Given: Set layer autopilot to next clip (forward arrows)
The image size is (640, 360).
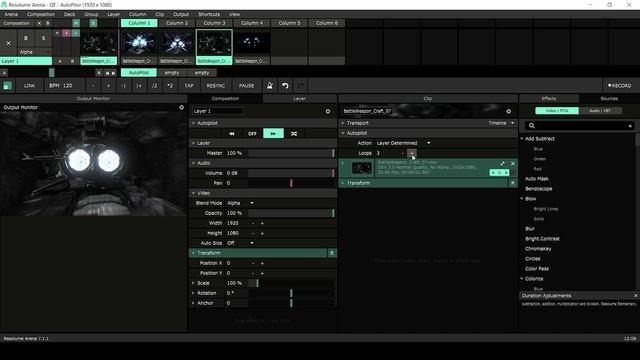Looking at the screenshot, I should (273, 133).
